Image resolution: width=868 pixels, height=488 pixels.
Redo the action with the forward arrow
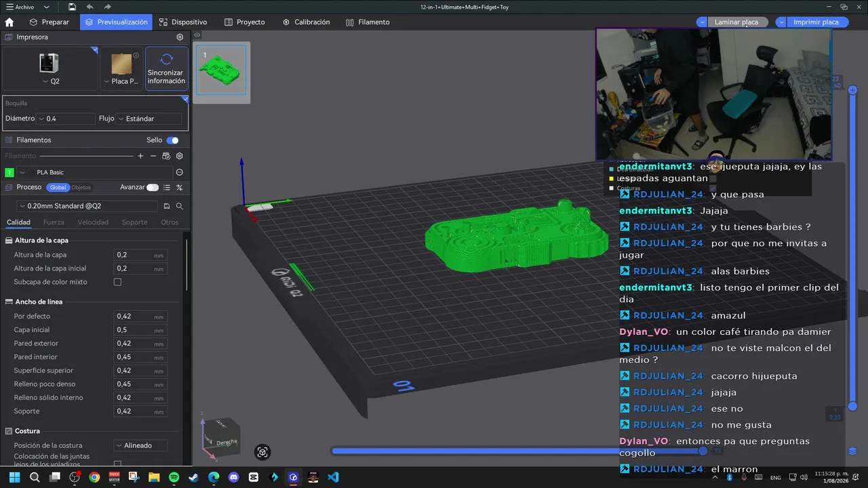click(x=107, y=7)
